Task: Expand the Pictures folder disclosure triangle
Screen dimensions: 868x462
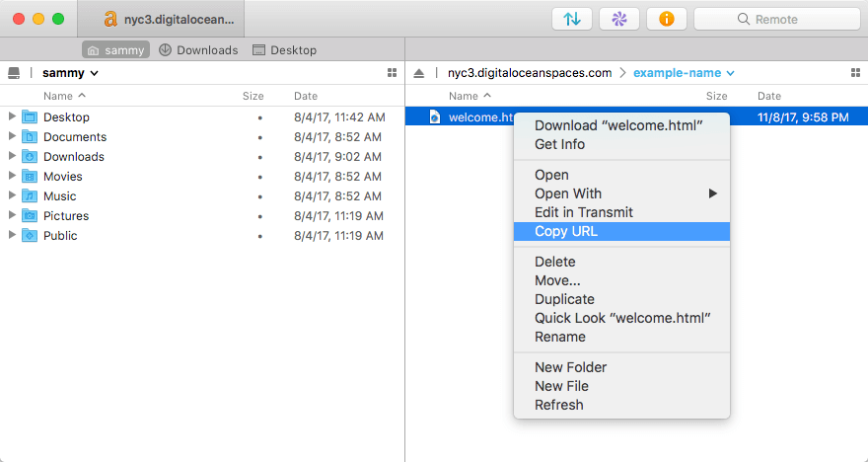Action: [x=12, y=215]
